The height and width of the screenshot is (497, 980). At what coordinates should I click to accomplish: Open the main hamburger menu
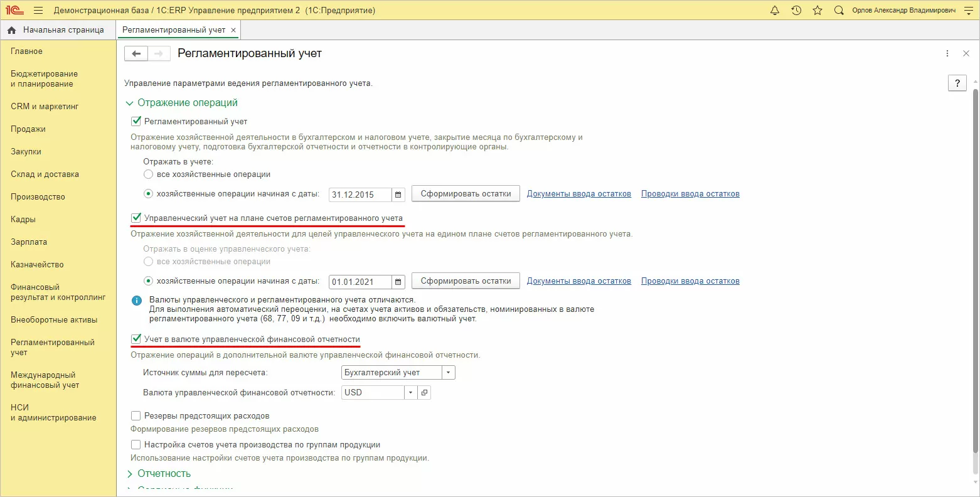tap(38, 11)
